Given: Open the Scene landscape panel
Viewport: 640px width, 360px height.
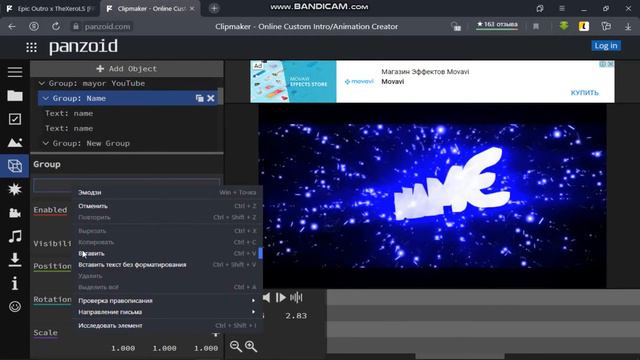Looking at the screenshot, I should 15,142.
